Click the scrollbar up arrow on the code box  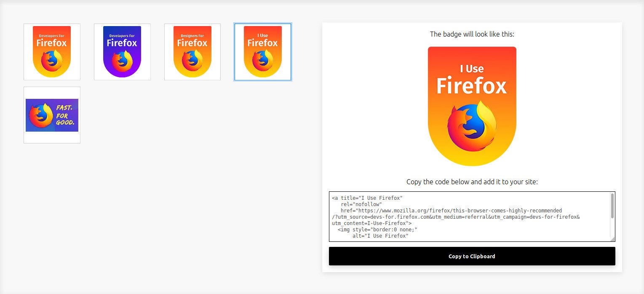tap(612, 195)
